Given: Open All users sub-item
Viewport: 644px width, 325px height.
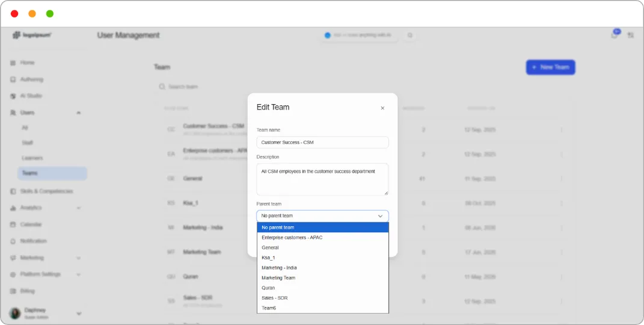Looking at the screenshot, I should (25, 128).
